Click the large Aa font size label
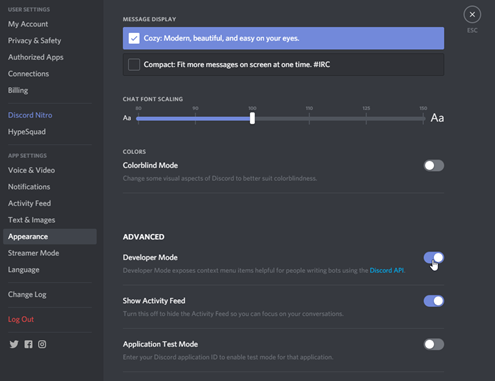Image resolution: width=495 pixels, height=381 pixels. [x=437, y=118]
